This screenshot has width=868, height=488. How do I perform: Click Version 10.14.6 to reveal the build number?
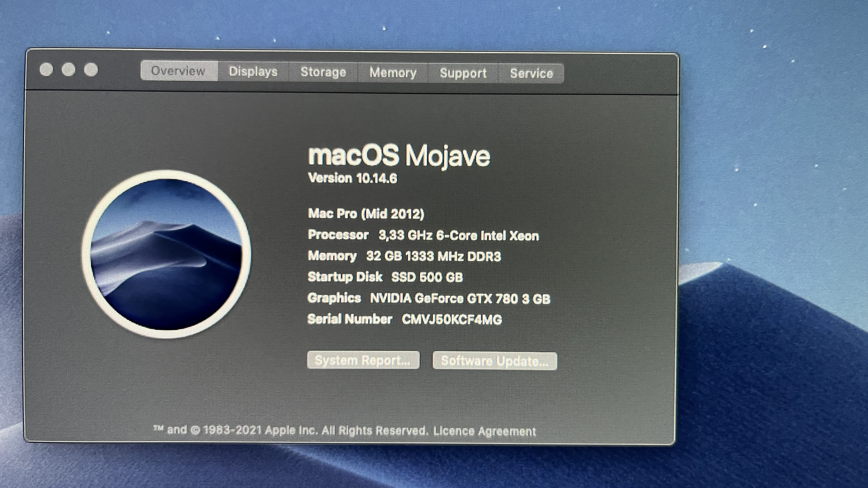click(352, 178)
